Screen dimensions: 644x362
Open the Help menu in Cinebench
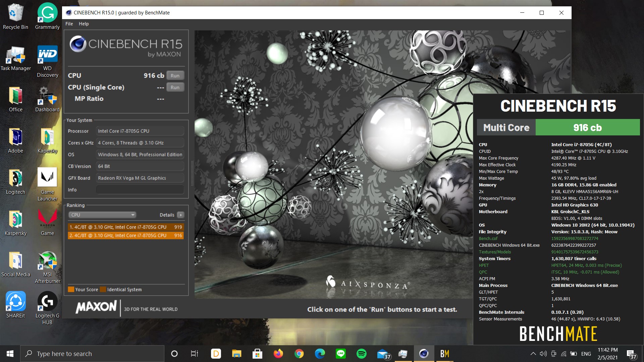click(x=84, y=24)
